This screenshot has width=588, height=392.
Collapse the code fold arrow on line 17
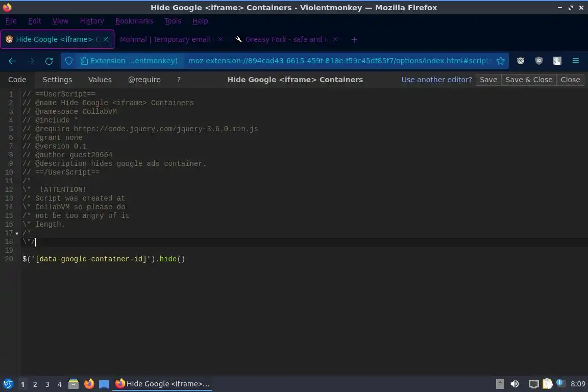[17, 234]
